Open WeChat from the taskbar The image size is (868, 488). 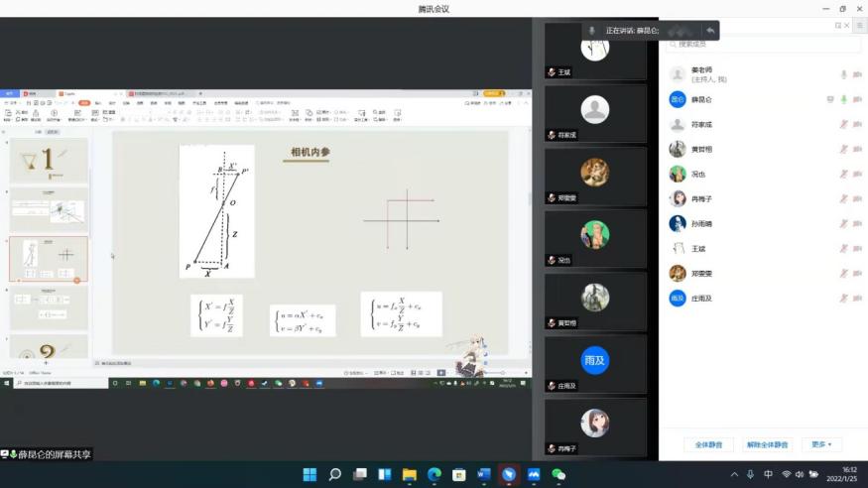pyautogui.click(x=558, y=475)
